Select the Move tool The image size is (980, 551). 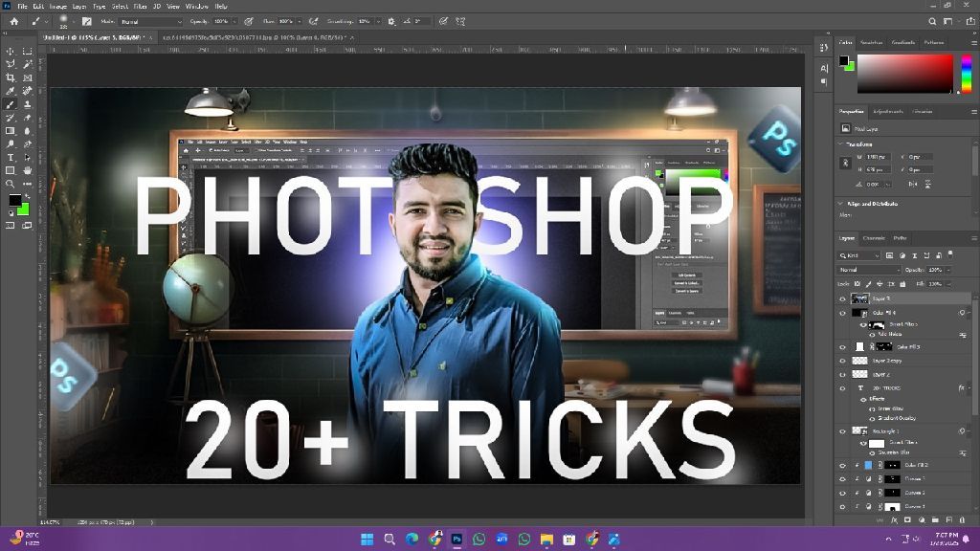[x=11, y=51]
